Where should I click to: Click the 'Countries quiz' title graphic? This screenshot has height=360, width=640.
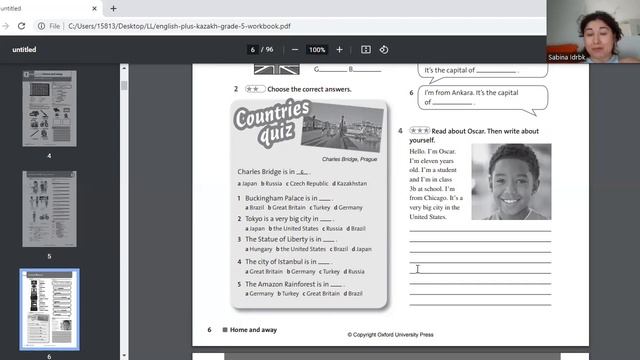pyautogui.click(x=271, y=122)
